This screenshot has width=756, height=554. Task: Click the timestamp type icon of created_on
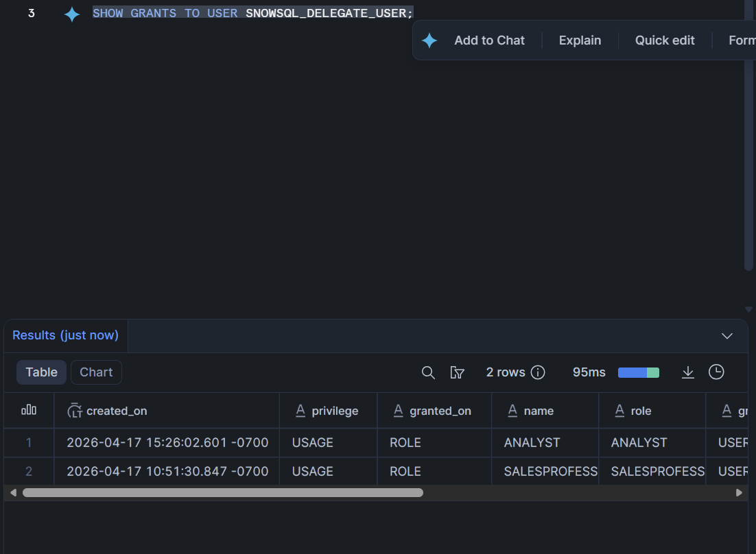75,411
